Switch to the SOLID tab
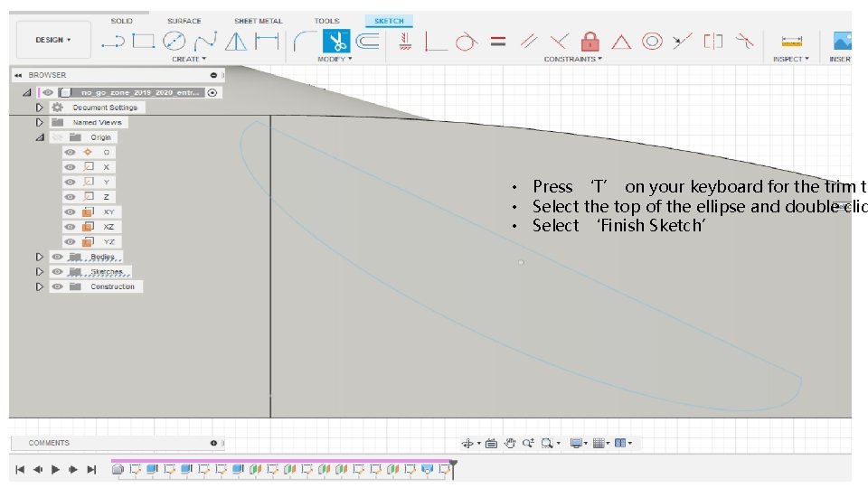 (x=121, y=21)
